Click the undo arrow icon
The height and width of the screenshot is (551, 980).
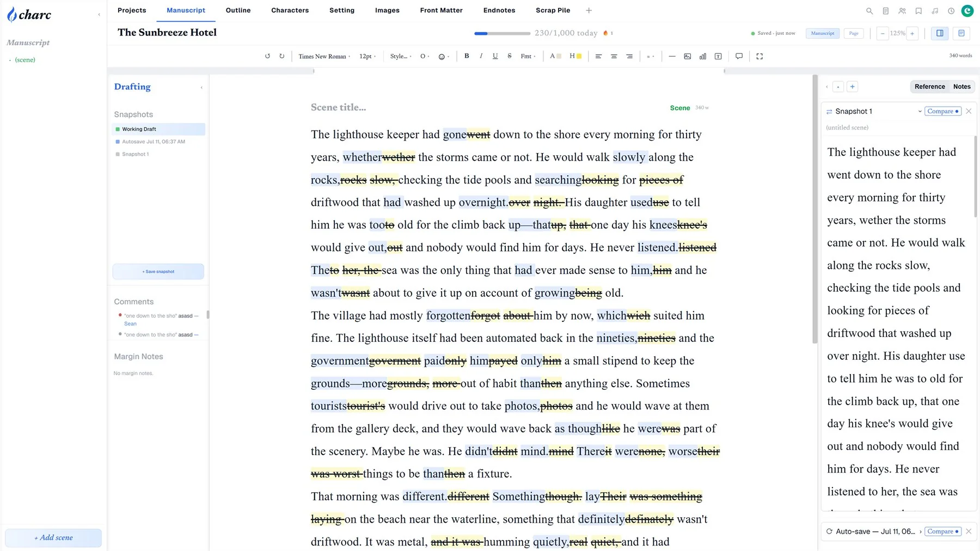tap(267, 56)
